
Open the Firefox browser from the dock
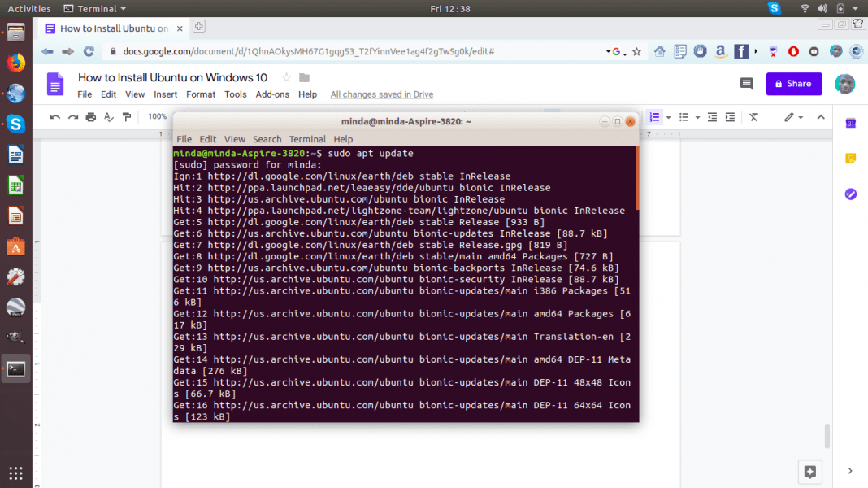(15, 62)
